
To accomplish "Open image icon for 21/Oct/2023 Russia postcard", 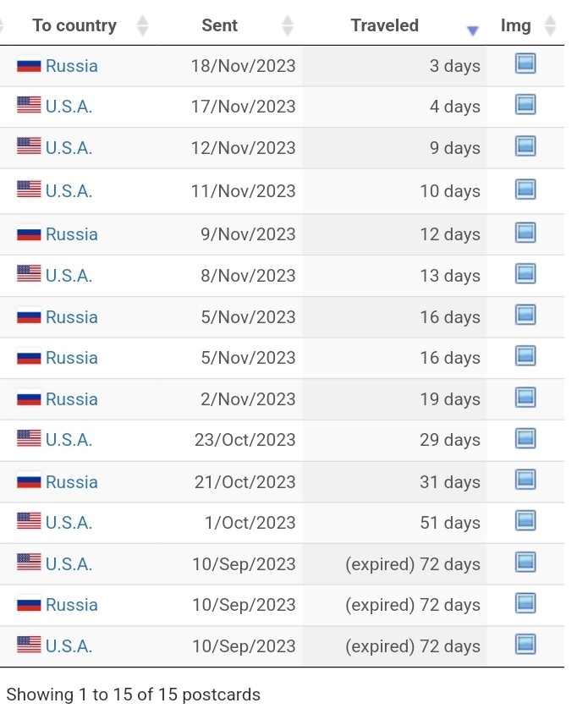I will click(x=525, y=480).
